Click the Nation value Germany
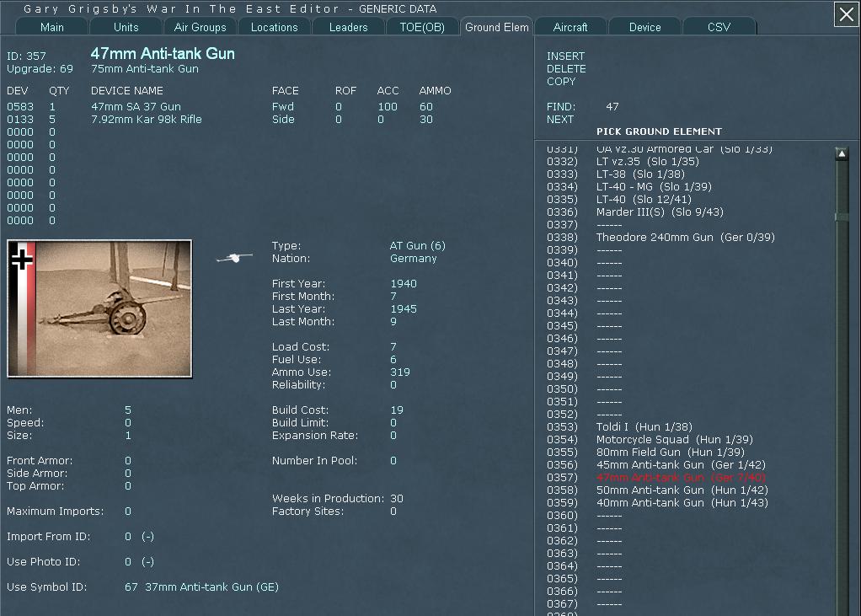 pyautogui.click(x=413, y=258)
